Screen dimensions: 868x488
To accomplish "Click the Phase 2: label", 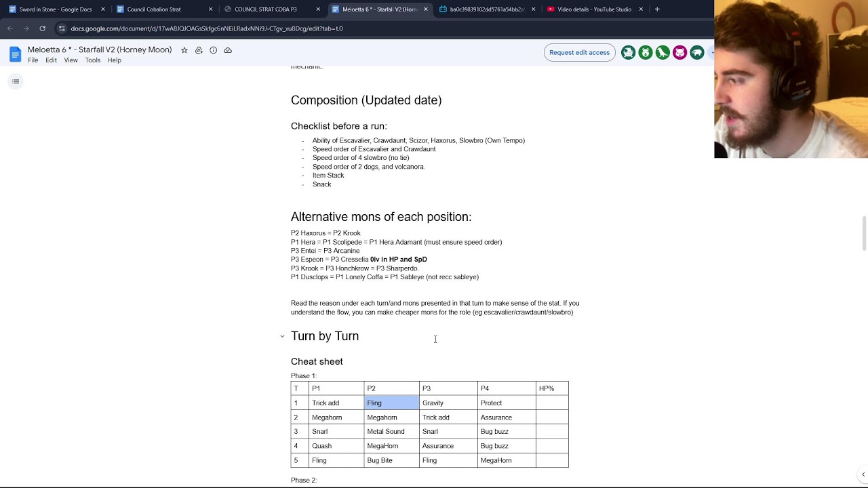I will (x=304, y=481).
